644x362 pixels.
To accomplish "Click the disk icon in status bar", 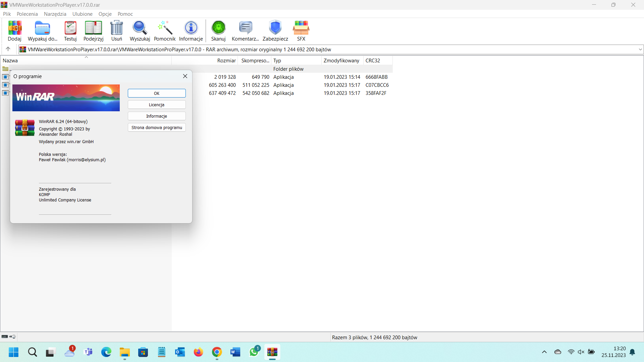I will (x=5, y=337).
